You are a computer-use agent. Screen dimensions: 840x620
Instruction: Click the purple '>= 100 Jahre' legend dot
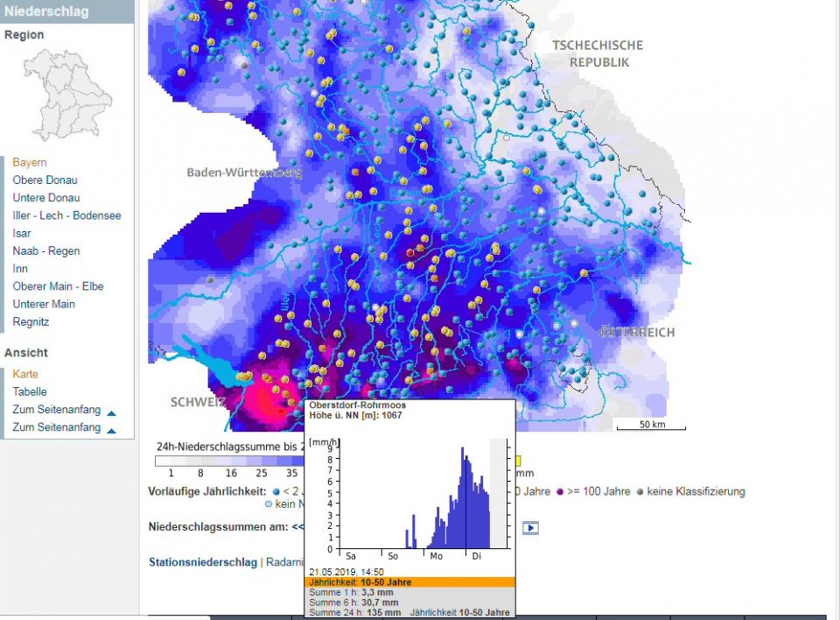coord(559,492)
